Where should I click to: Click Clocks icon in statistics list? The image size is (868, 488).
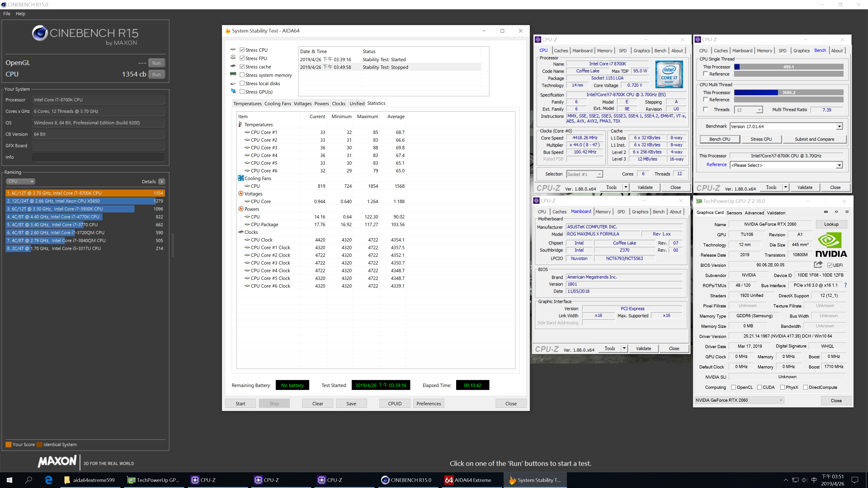[x=241, y=232]
